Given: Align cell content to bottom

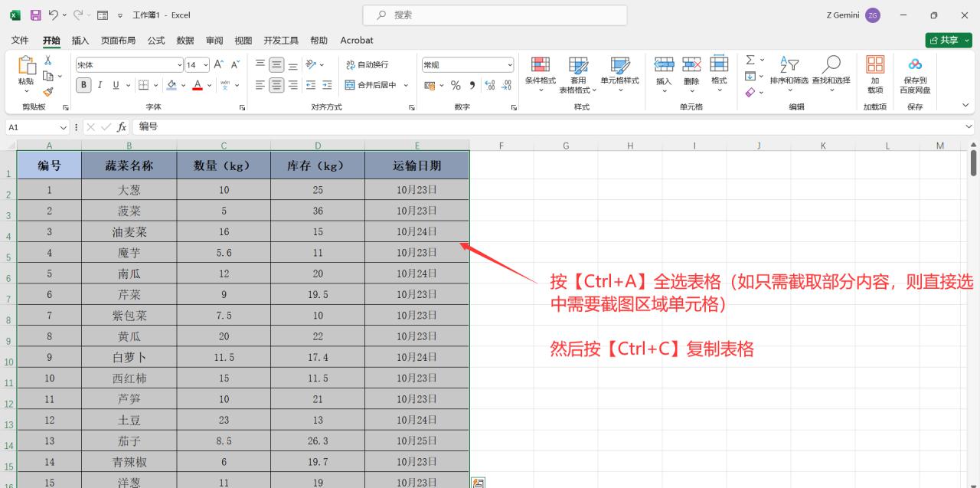Looking at the screenshot, I should pyautogui.click(x=293, y=65).
